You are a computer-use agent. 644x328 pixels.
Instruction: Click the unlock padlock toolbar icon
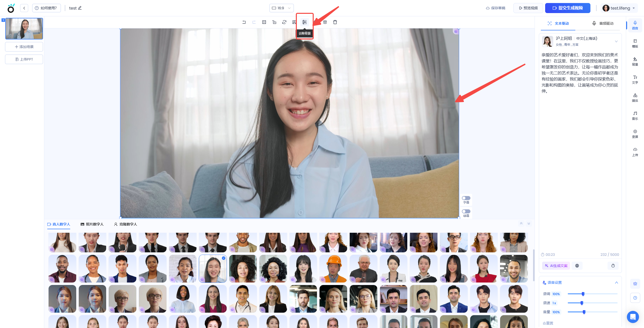[274, 22]
